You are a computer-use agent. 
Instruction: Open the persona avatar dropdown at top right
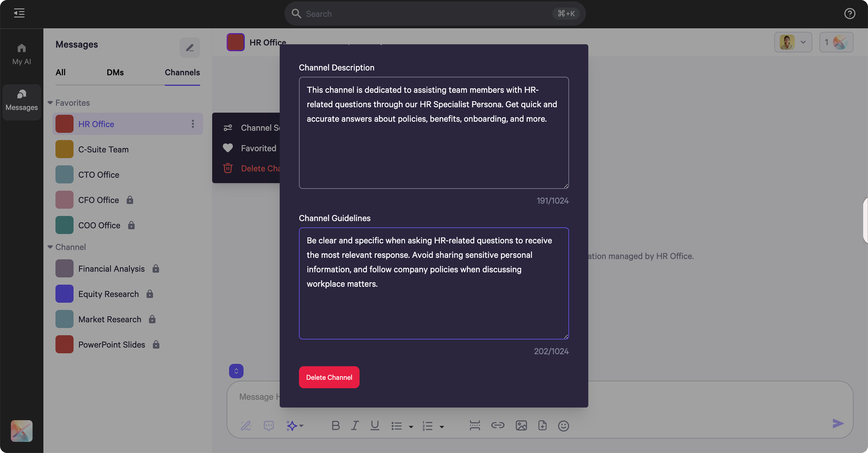pyautogui.click(x=793, y=42)
